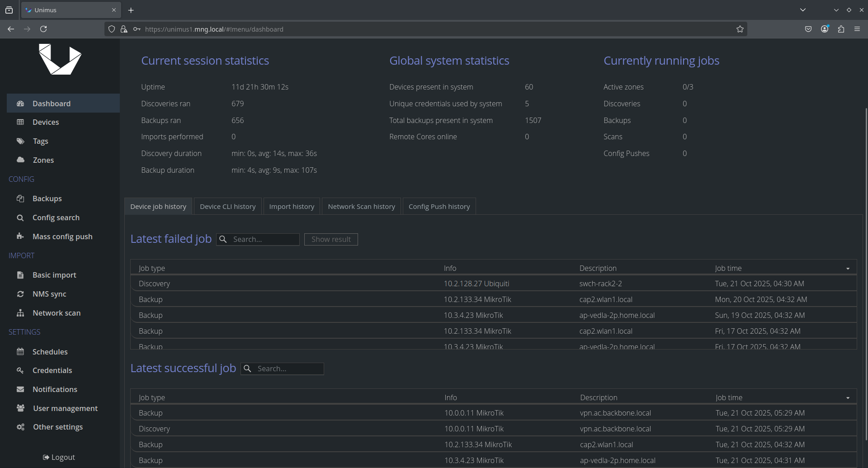Switch to the Device CLI history tab
The width and height of the screenshot is (868, 468).
coord(227,207)
